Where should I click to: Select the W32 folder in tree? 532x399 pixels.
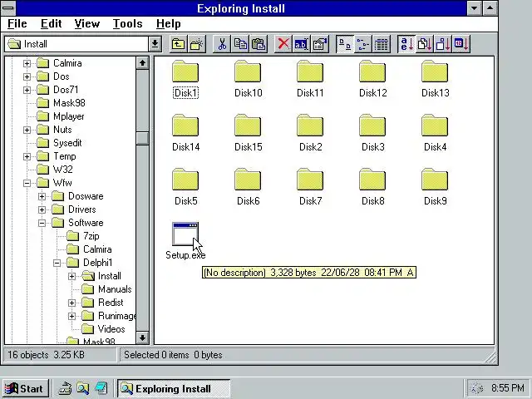click(55, 170)
